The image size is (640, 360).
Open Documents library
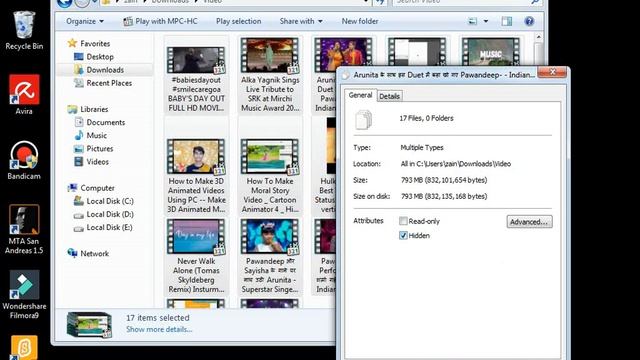106,122
